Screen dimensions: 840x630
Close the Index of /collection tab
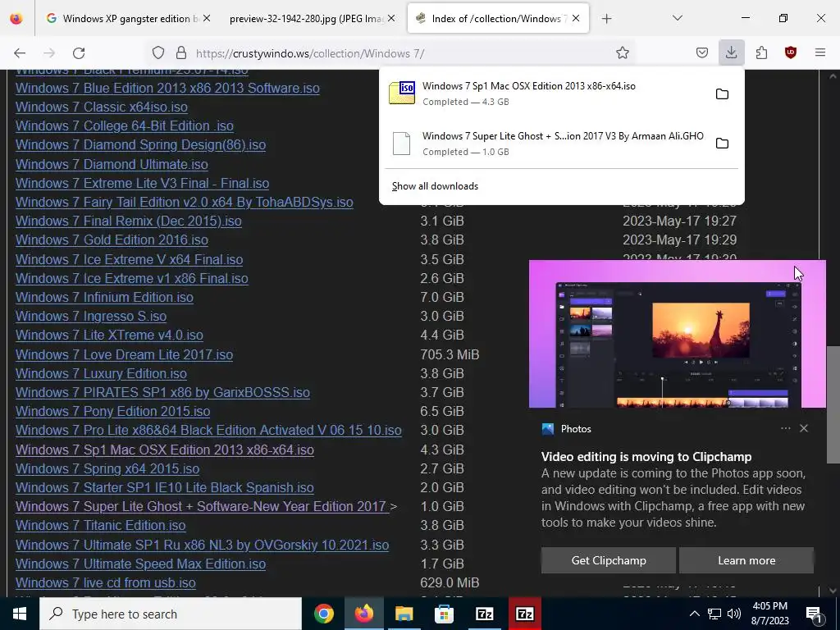click(x=575, y=18)
